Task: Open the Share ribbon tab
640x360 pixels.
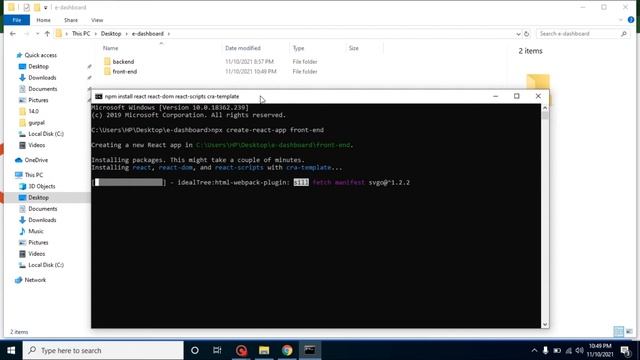Action: coord(71,20)
